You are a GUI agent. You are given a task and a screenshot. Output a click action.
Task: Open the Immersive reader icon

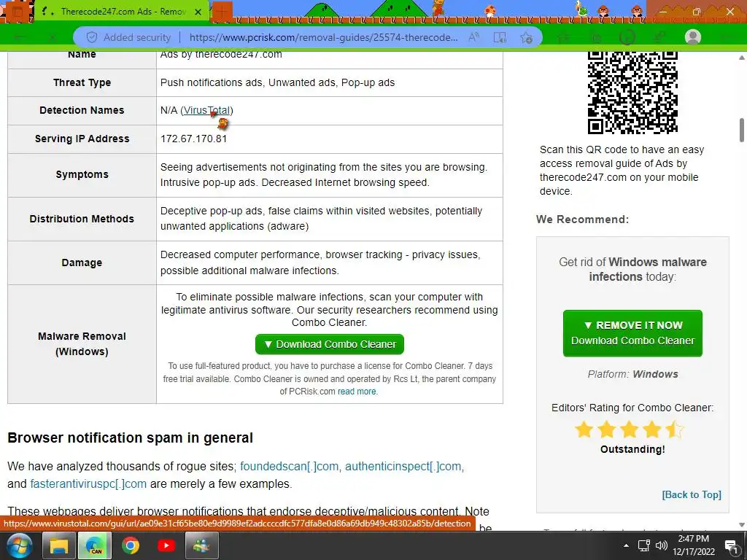pos(500,37)
